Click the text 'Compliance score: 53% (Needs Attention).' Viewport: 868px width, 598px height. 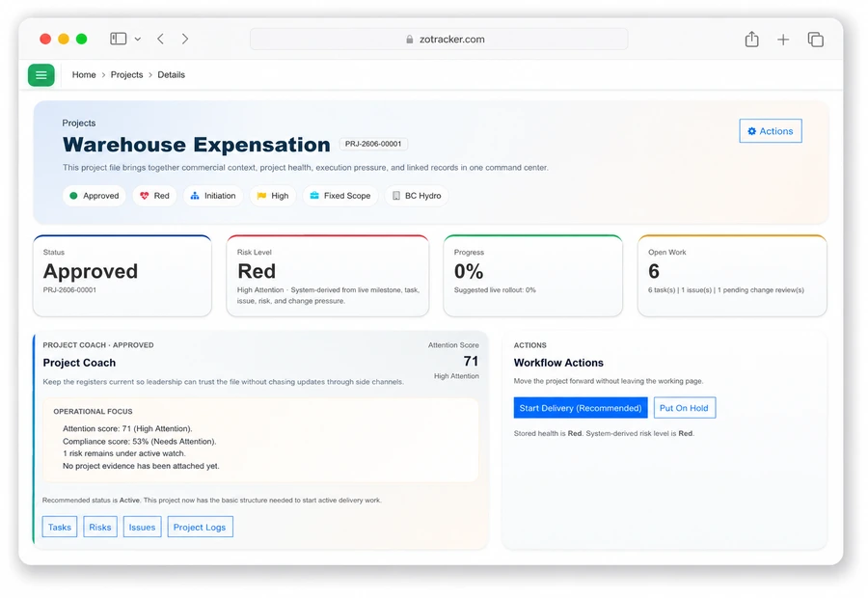click(x=140, y=442)
